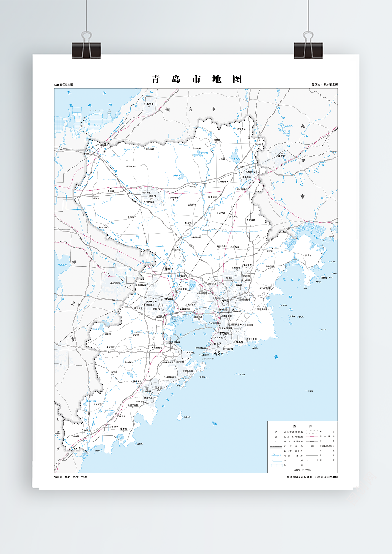Click the 洋河镇 town label
The width and height of the screenshot is (392, 554).
pos(136,335)
